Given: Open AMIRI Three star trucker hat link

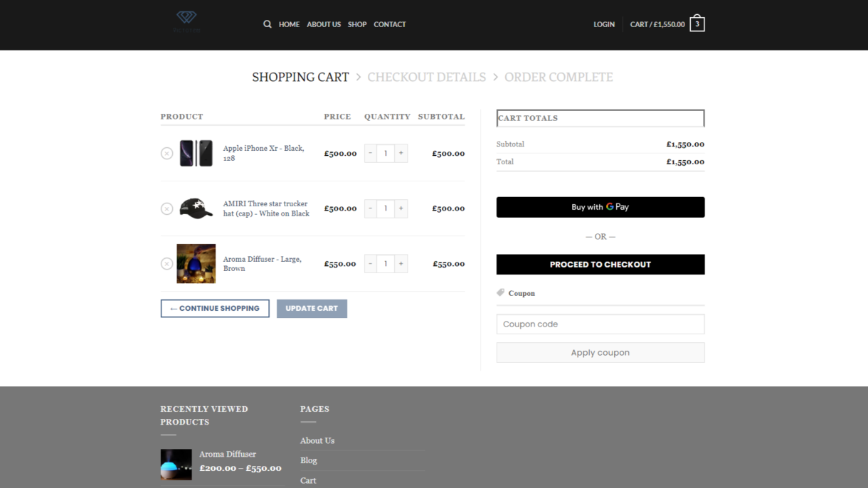Looking at the screenshot, I should [266, 208].
